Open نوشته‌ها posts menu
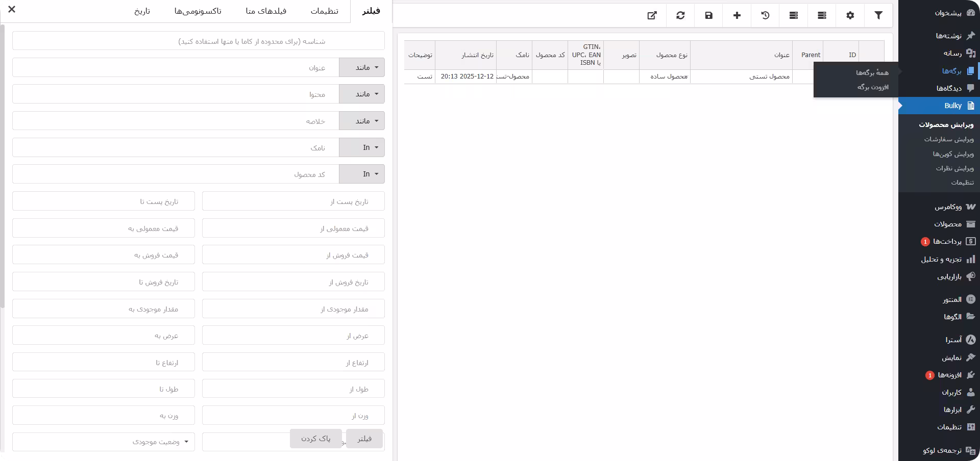Screen dimensions: 980x461 click(x=939, y=36)
